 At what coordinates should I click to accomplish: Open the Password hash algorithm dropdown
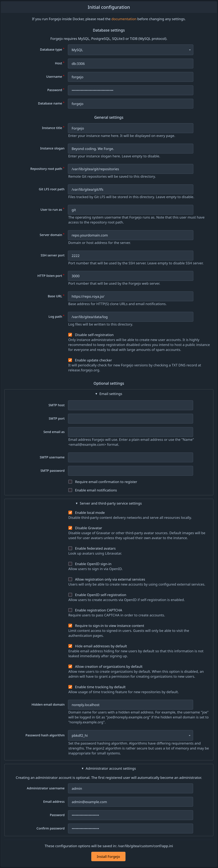[x=130, y=735]
